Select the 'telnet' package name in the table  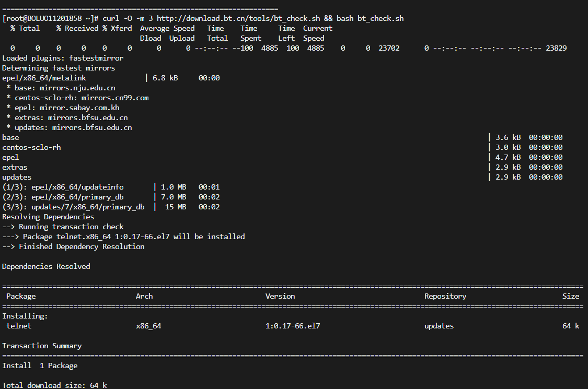[19, 326]
